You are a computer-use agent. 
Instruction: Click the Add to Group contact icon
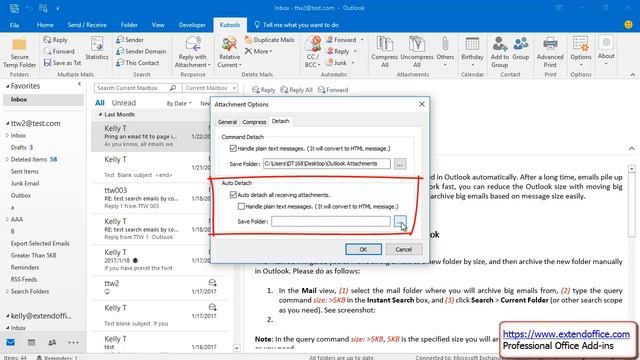[500, 52]
